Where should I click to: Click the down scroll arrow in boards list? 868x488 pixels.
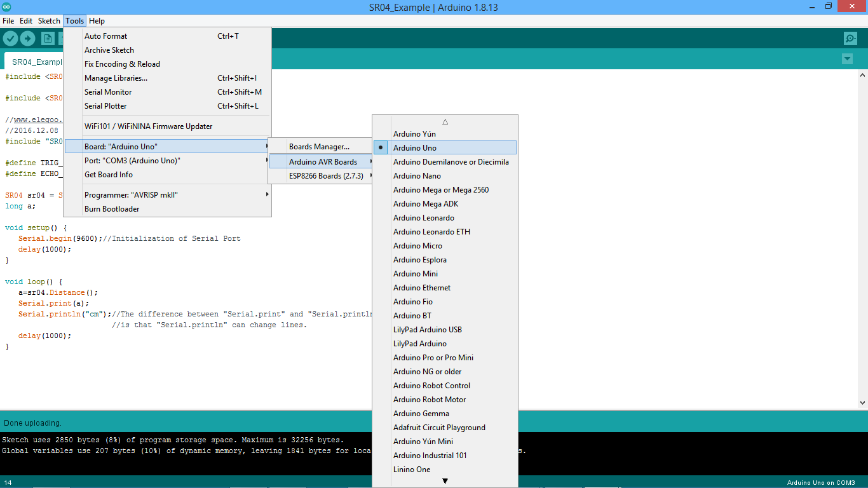pyautogui.click(x=445, y=480)
